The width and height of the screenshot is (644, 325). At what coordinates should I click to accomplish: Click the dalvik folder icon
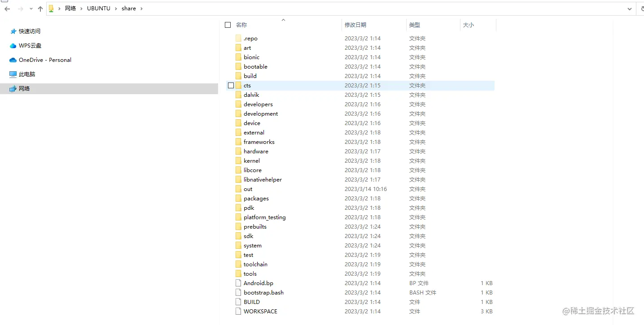coord(238,95)
